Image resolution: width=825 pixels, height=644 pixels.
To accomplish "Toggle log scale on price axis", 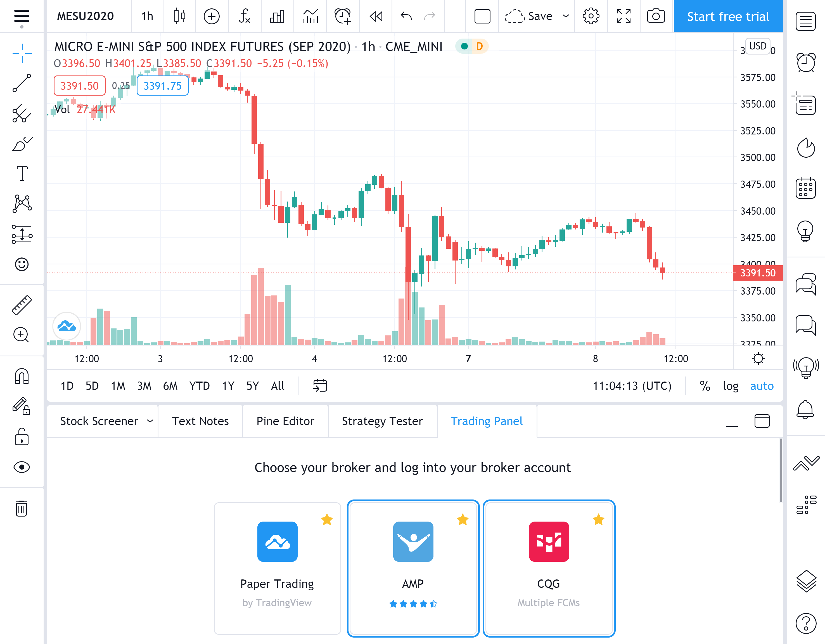I will [x=731, y=386].
